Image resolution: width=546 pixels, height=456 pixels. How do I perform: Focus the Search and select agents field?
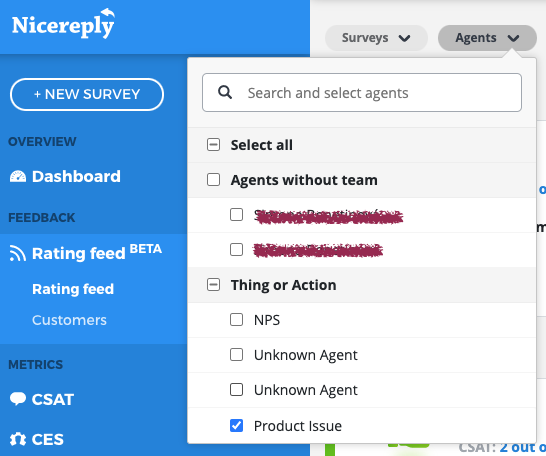362,93
